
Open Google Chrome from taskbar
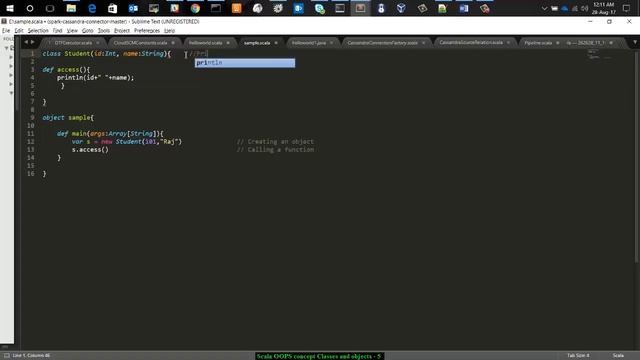(195, 8)
